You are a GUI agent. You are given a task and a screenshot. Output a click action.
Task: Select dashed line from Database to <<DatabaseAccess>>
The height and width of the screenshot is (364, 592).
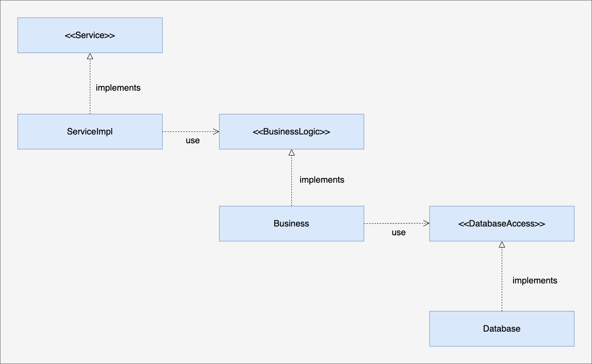coord(502,279)
